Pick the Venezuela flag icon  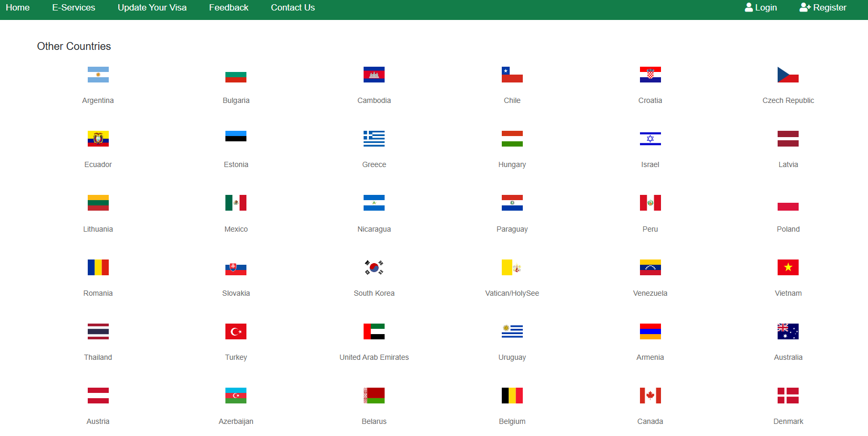coord(650,267)
